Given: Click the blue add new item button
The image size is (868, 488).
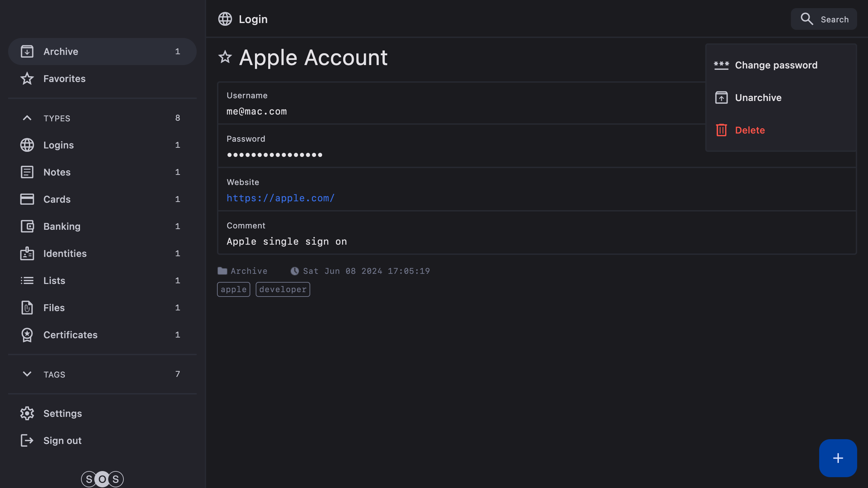Looking at the screenshot, I should (837, 458).
